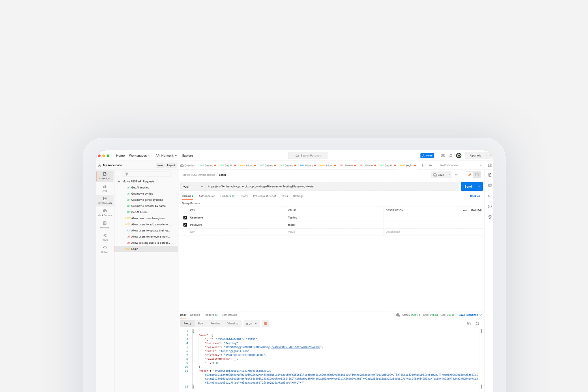Open the documentation panel icon
This screenshot has width=588, height=392.
tap(490, 175)
